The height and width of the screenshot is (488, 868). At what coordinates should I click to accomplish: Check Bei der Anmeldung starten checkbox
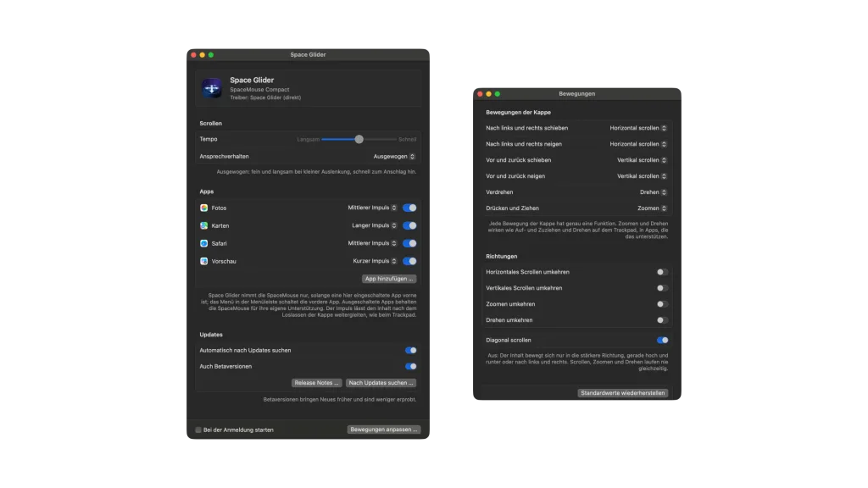click(198, 430)
